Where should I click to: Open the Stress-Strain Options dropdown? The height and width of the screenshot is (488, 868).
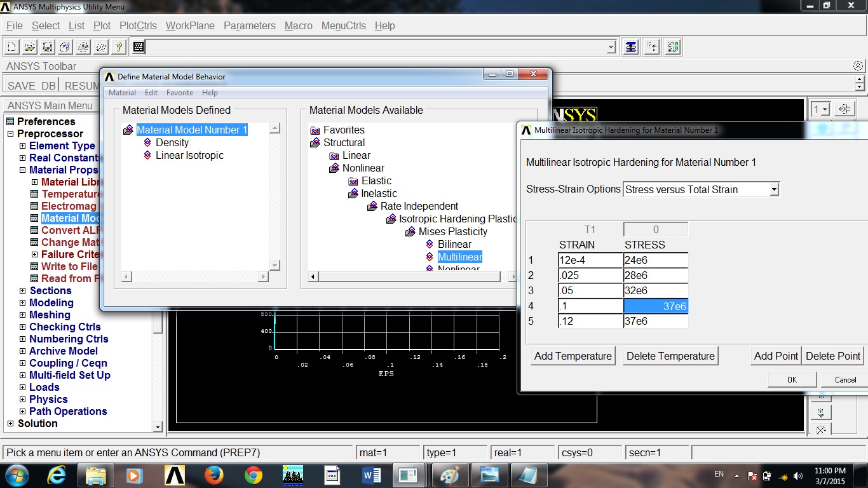click(773, 189)
